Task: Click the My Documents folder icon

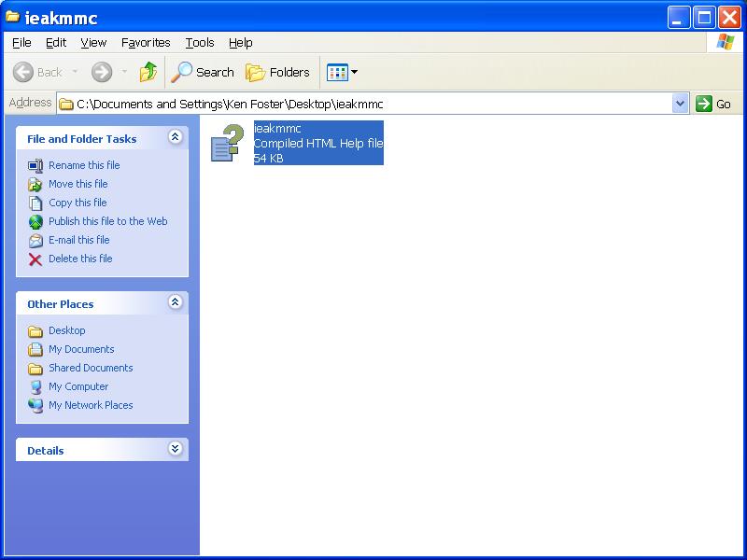Action: [35, 349]
